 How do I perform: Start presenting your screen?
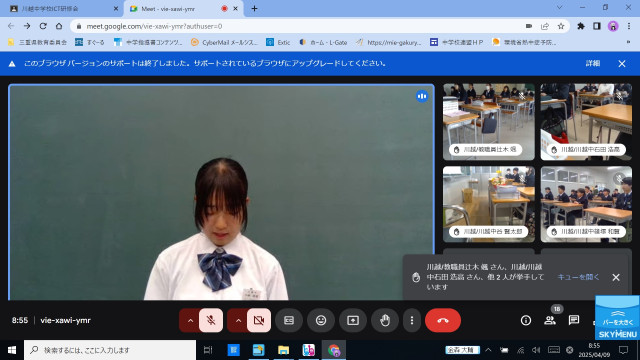coord(353,320)
